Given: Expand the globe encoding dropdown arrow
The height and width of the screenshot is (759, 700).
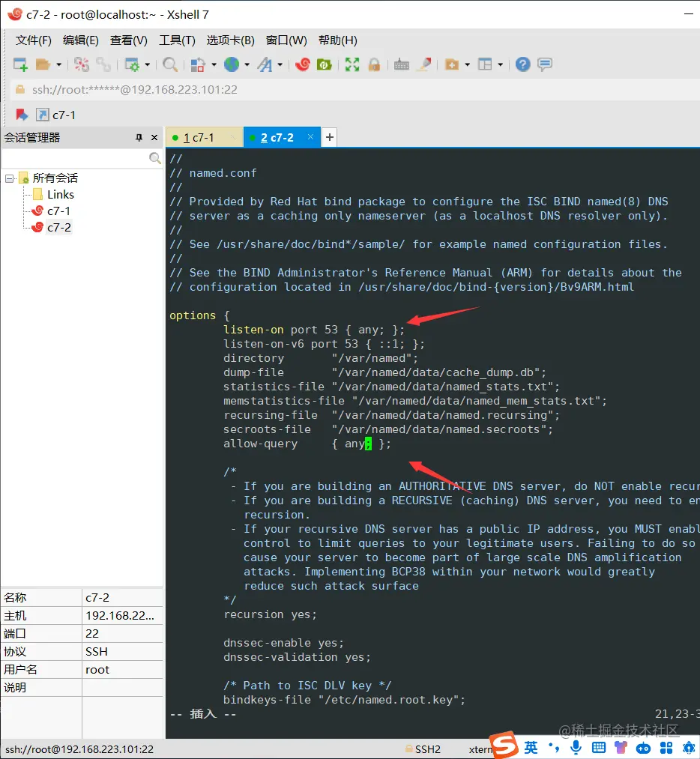Looking at the screenshot, I should click(247, 64).
